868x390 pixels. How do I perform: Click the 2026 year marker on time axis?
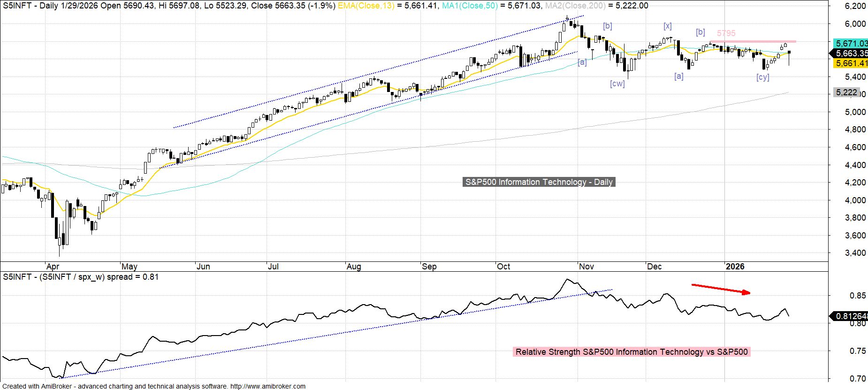coord(735,267)
